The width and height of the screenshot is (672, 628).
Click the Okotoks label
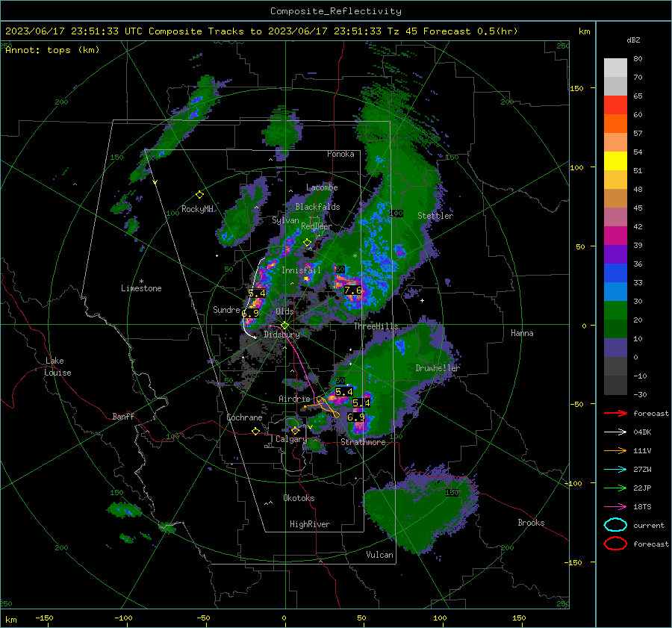(299, 498)
